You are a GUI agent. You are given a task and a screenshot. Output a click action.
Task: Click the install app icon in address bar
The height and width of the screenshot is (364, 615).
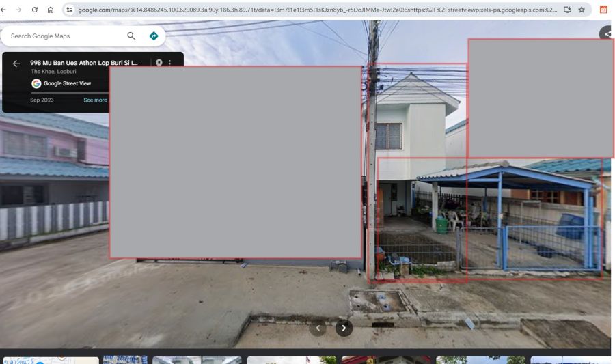[x=567, y=10]
